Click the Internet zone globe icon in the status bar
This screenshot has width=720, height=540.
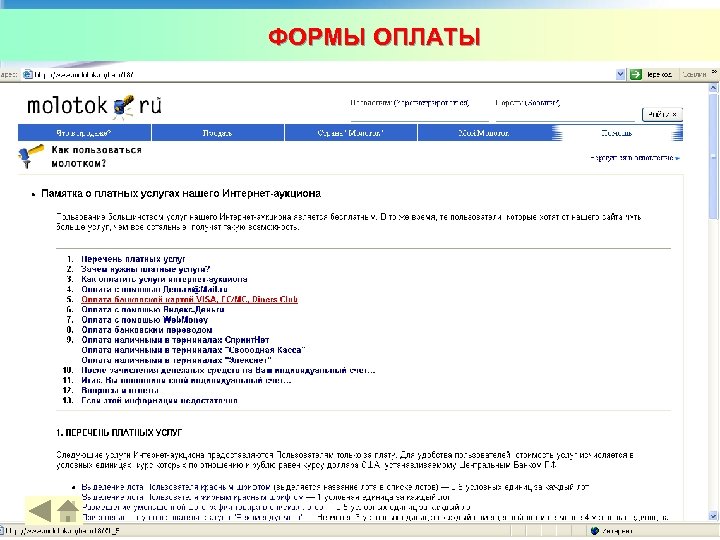(x=595, y=531)
